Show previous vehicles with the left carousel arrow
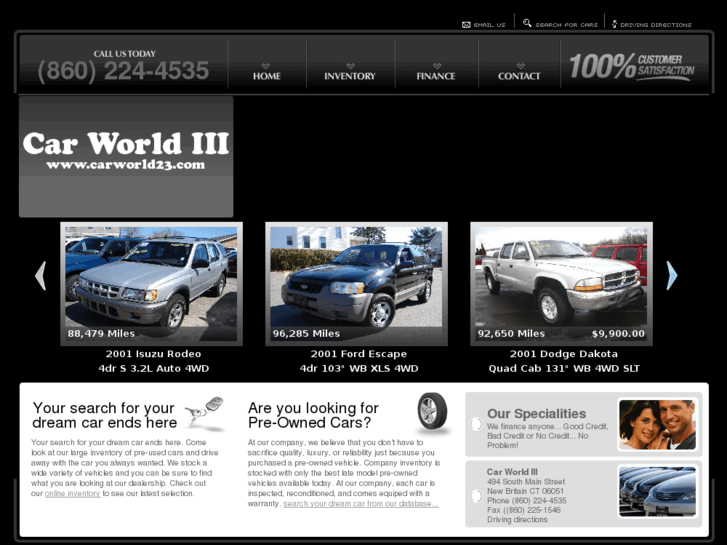727x545 pixels. (40, 276)
